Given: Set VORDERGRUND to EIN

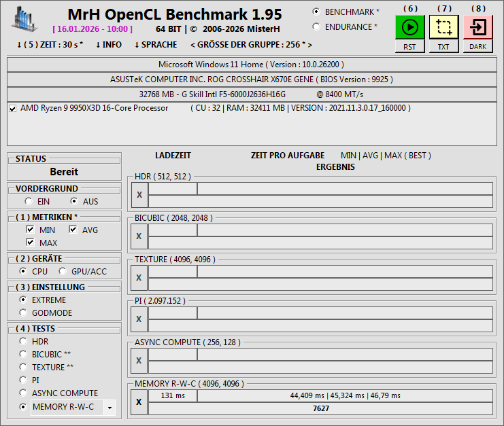Looking at the screenshot, I should coord(29,201).
